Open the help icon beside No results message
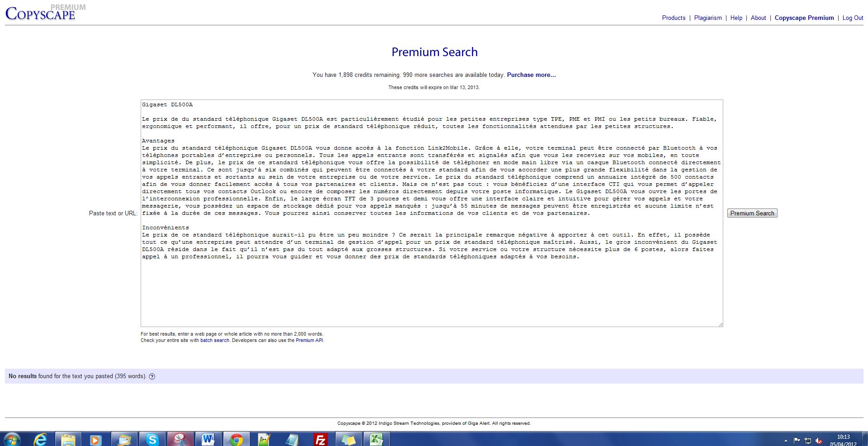This screenshot has height=446, width=868. (x=152, y=376)
